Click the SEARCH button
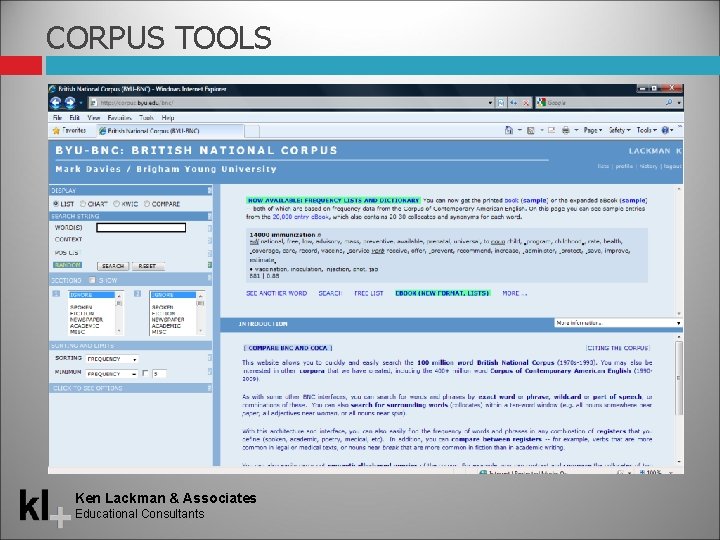The width and height of the screenshot is (720, 540). click(x=113, y=266)
